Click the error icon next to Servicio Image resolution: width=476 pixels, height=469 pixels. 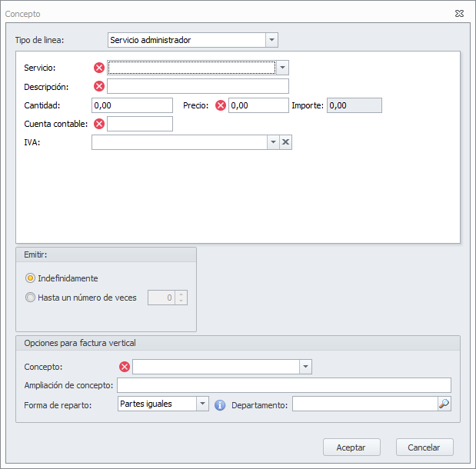(99, 68)
